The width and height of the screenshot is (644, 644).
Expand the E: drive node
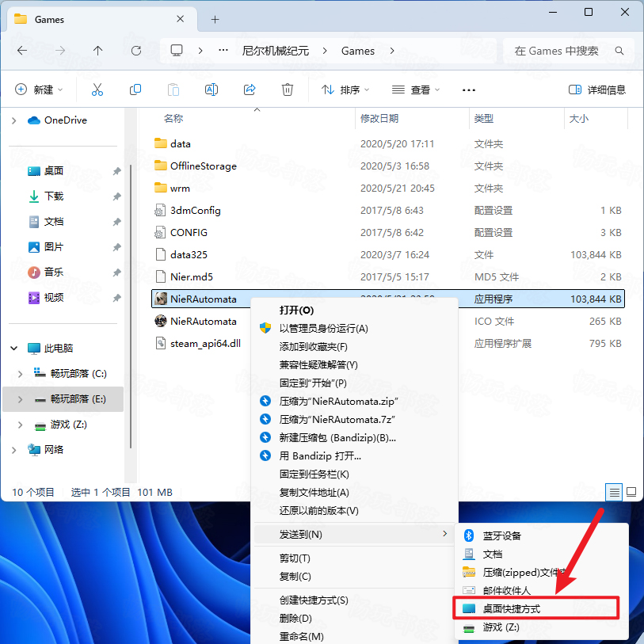click(x=20, y=399)
